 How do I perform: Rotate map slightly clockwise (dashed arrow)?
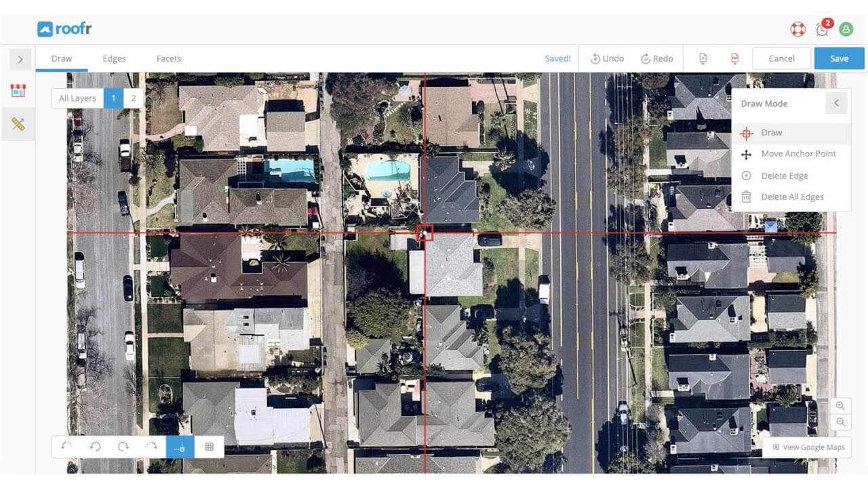point(152,447)
